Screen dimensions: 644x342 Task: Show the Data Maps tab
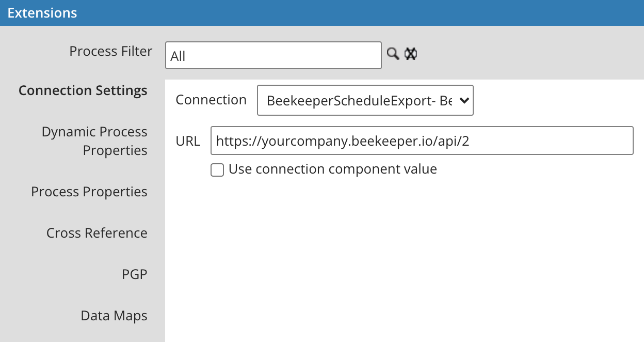[x=114, y=316]
